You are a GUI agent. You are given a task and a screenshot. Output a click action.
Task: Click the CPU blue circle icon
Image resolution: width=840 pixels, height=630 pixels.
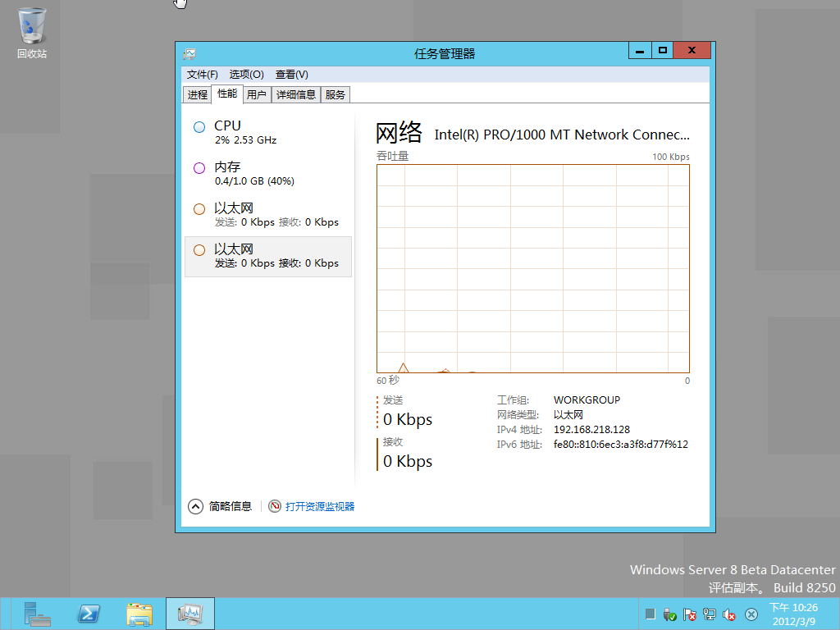click(x=199, y=127)
